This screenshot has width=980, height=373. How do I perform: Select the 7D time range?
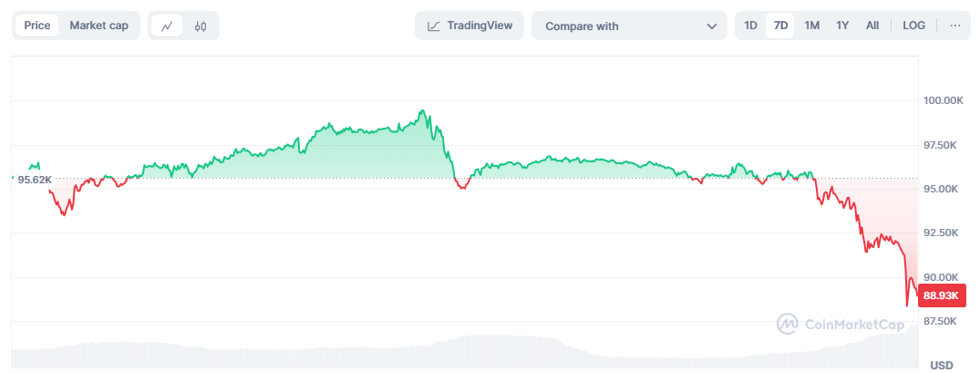click(x=780, y=26)
